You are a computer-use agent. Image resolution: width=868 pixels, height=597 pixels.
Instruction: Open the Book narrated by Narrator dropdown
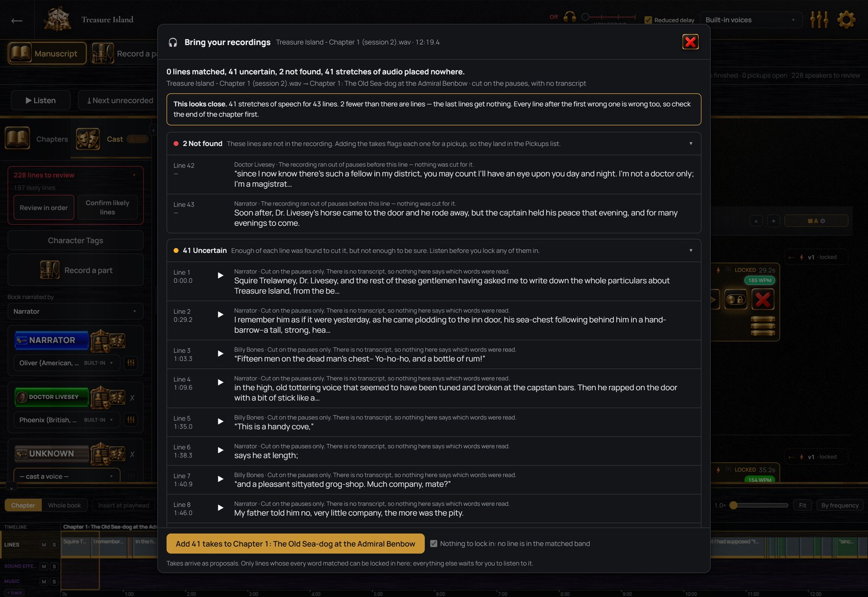point(75,312)
